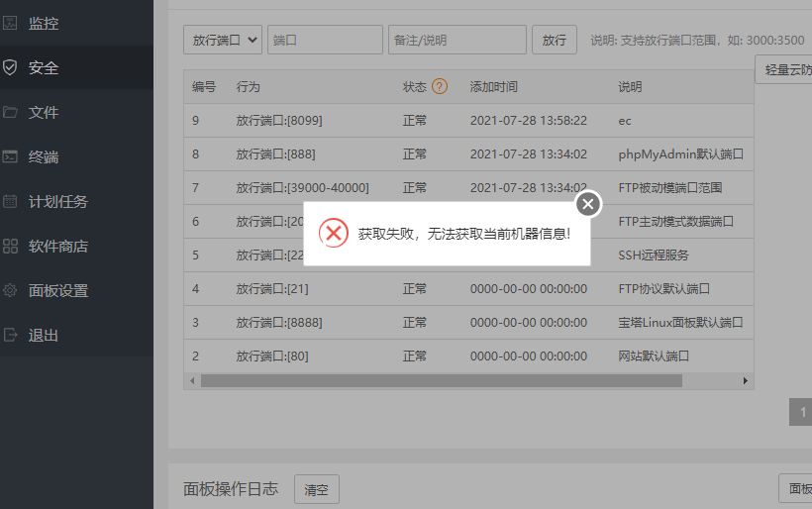Image resolution: width=812 pixels, height=509 pixels.
Task: Open the 软件商店 software store
Action: click(76, 246)
